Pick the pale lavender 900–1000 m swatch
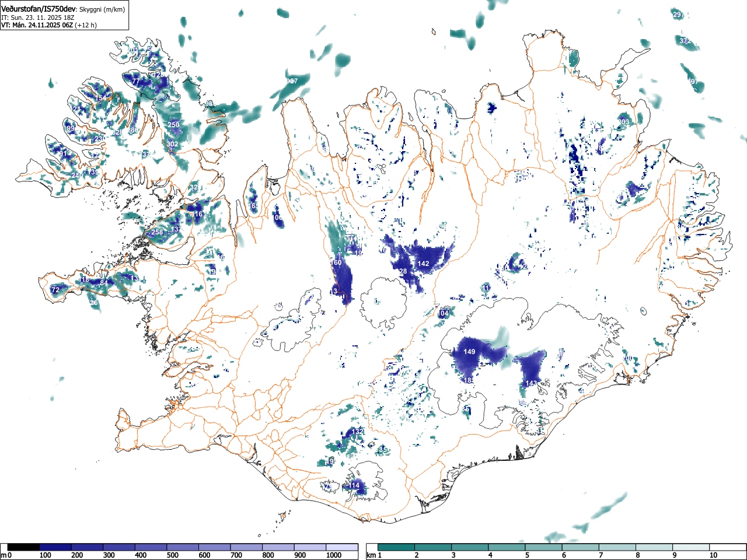The height and width of the screenshot is (560, 747). coord(310,547)
